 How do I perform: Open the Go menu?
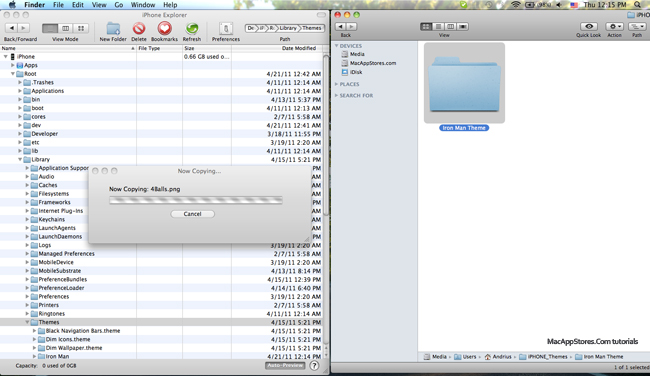(119, 5)
